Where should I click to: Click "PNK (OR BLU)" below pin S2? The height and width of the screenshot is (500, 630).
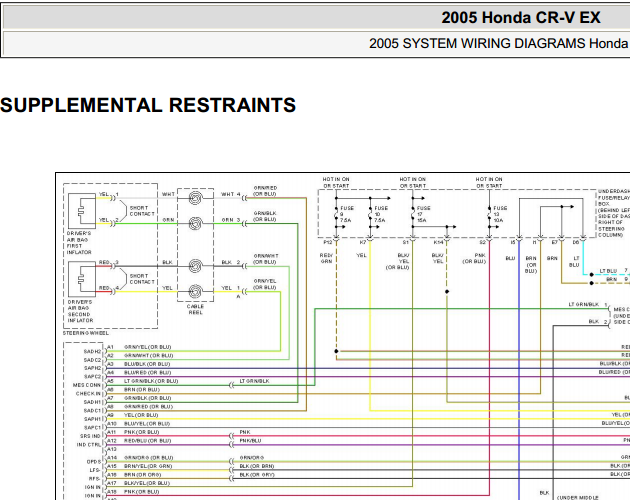pos(475,258)
